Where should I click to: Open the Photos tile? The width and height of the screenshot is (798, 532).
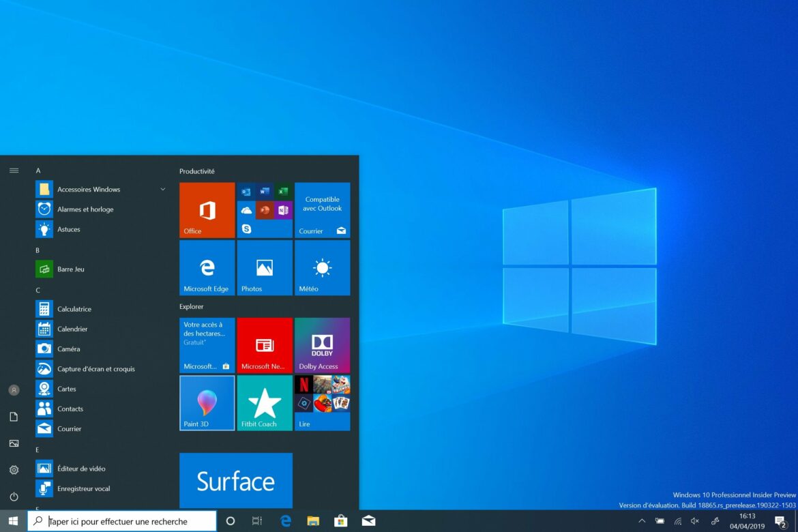[265, 267]
